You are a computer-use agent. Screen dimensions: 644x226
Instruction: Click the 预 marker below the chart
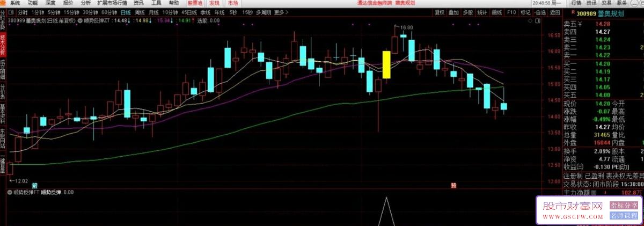453,185
